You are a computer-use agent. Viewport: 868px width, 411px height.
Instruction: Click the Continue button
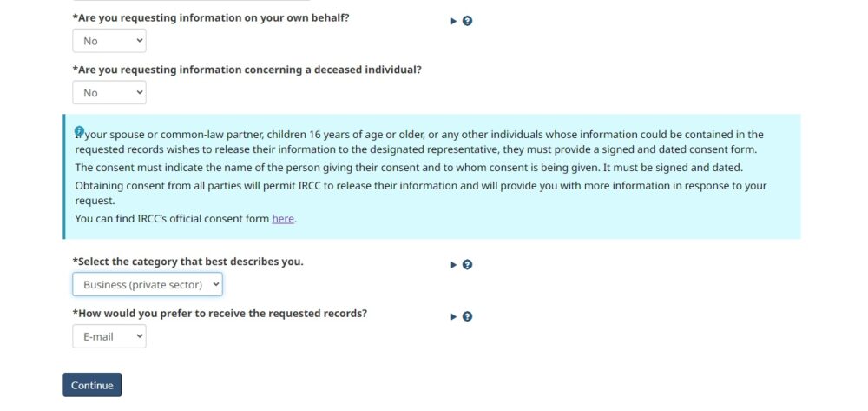point(92,385)
